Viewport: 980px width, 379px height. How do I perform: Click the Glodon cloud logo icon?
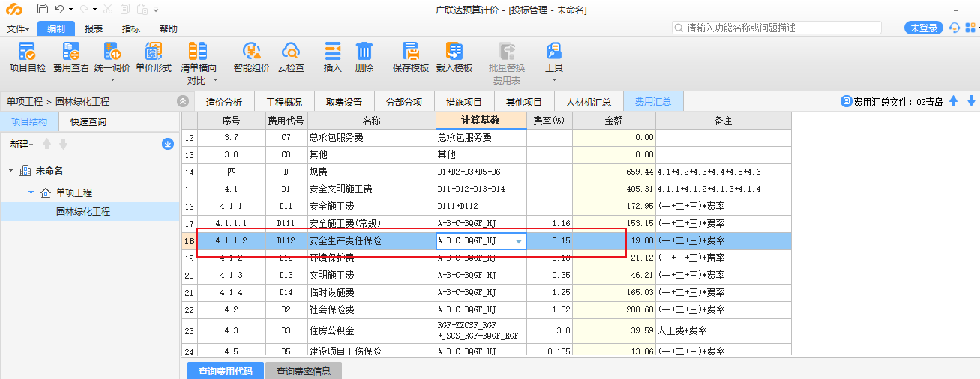(x=14, y=10)
